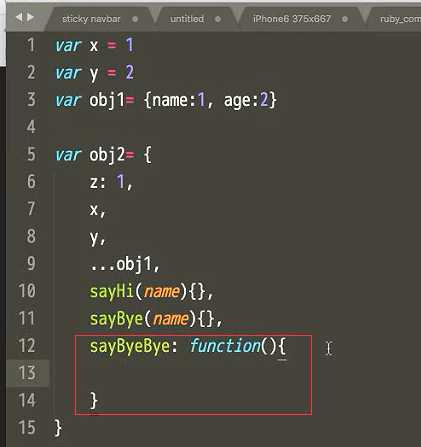Click line number 10 in the gutter
The width and height of the screenshot is (421, 447).
27,291
